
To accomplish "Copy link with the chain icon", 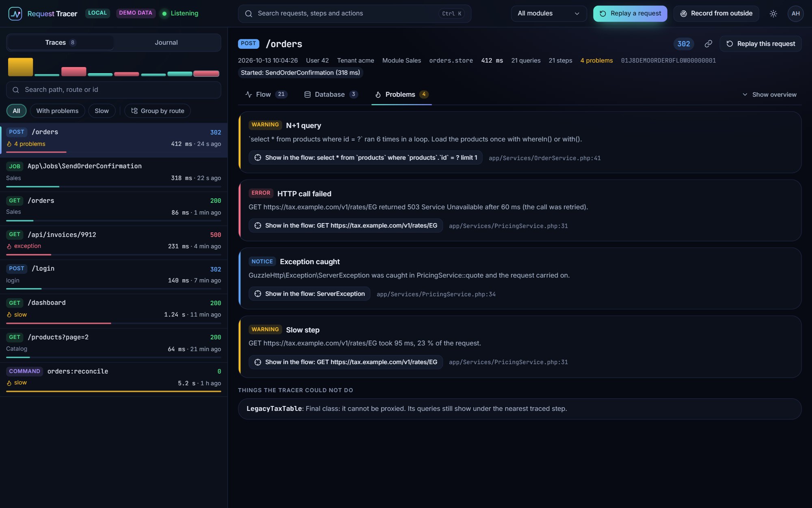I will coord(708,44).
